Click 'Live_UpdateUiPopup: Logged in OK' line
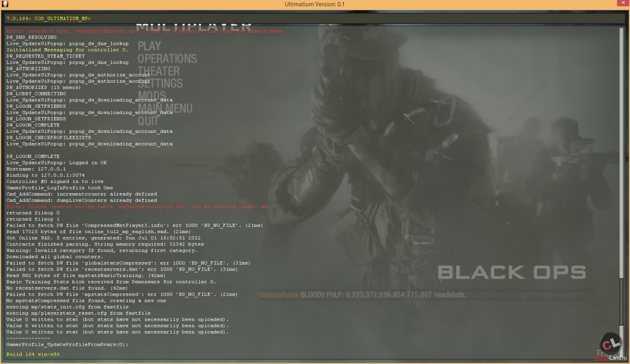 pos(57,163)
